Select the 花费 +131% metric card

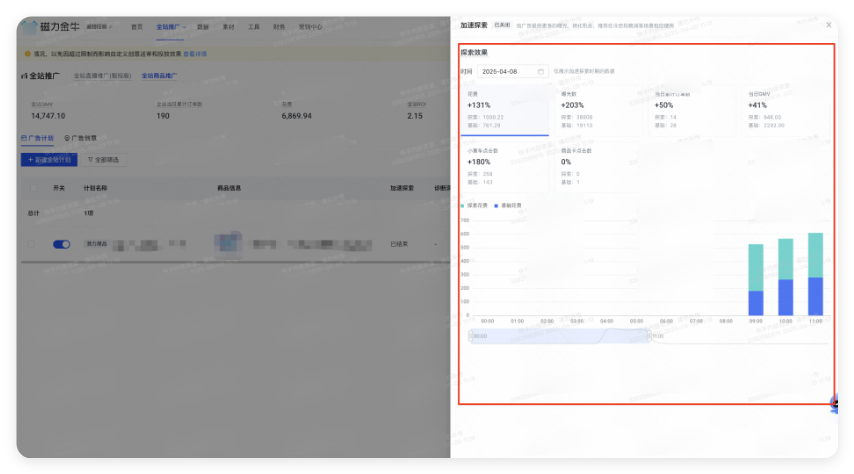coord(503,109)
